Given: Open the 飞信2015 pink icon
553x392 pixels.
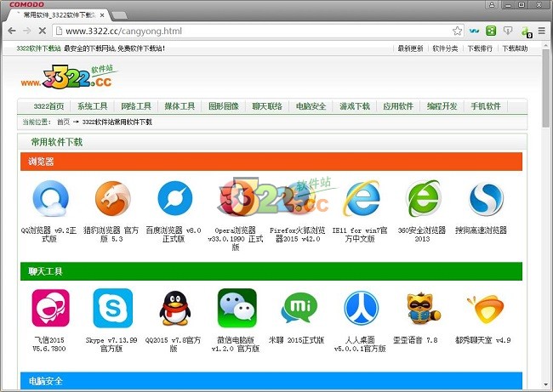Looking at the screenshot, I should tap(50, 308).
